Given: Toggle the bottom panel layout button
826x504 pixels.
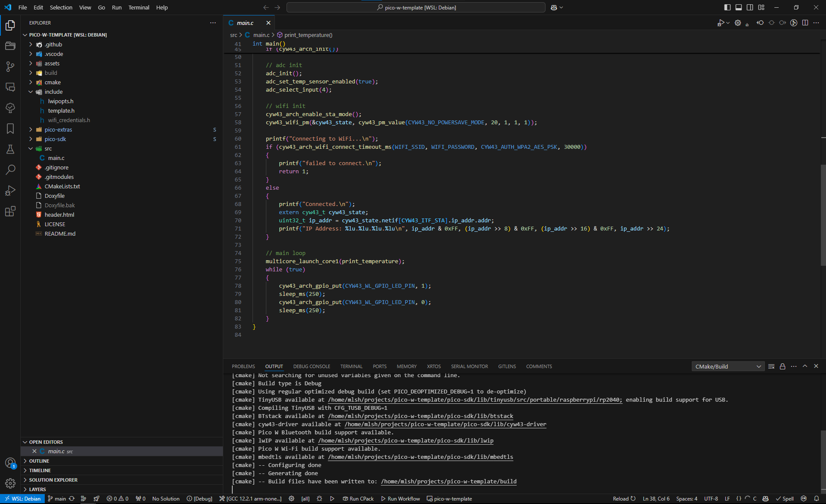Looking at the screenshot, I should click(x=738, y=7).
